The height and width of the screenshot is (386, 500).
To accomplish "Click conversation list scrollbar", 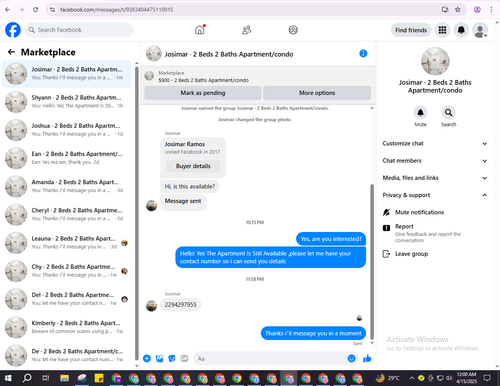I will coord(136,213).
